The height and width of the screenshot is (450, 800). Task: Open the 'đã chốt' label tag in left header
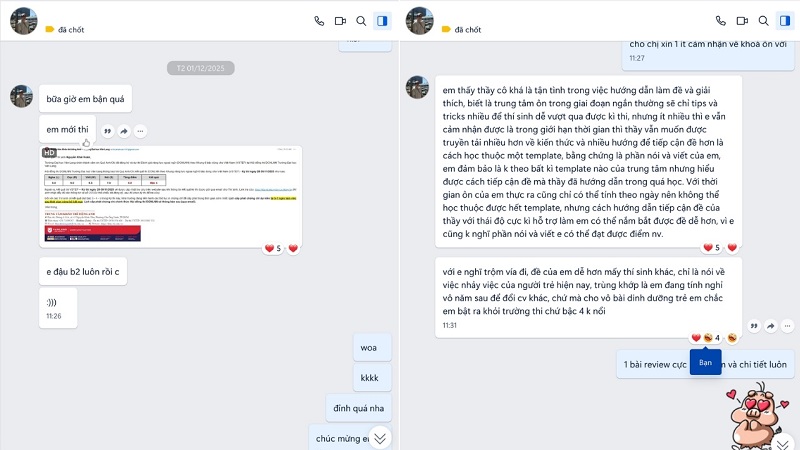[x=65, y=30]
